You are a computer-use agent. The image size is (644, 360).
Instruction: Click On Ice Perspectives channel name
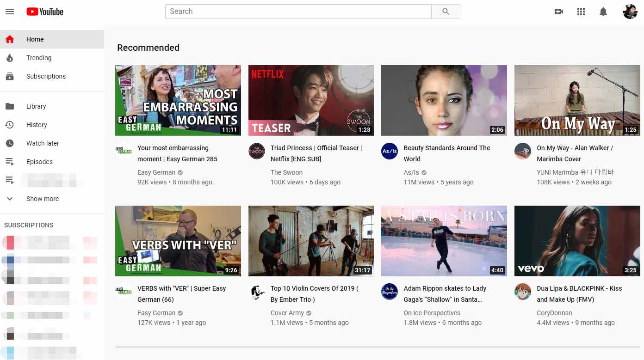tap(432, 313)
